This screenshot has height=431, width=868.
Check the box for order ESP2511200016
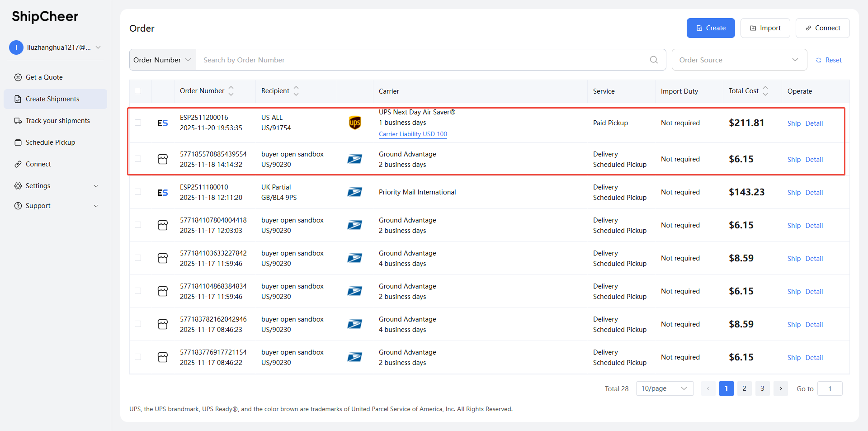pos(138,123)
